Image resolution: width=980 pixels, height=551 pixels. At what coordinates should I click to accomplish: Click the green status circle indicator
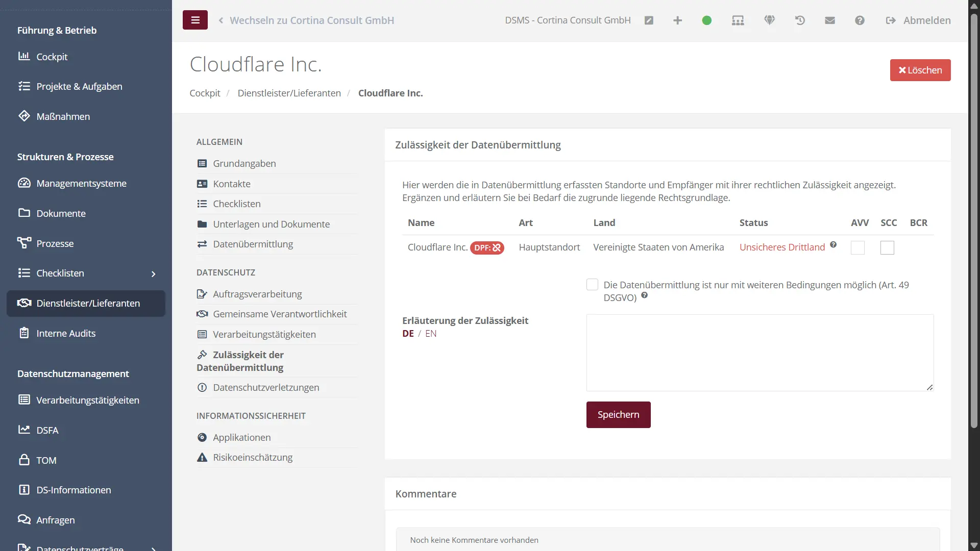point(707,20)
